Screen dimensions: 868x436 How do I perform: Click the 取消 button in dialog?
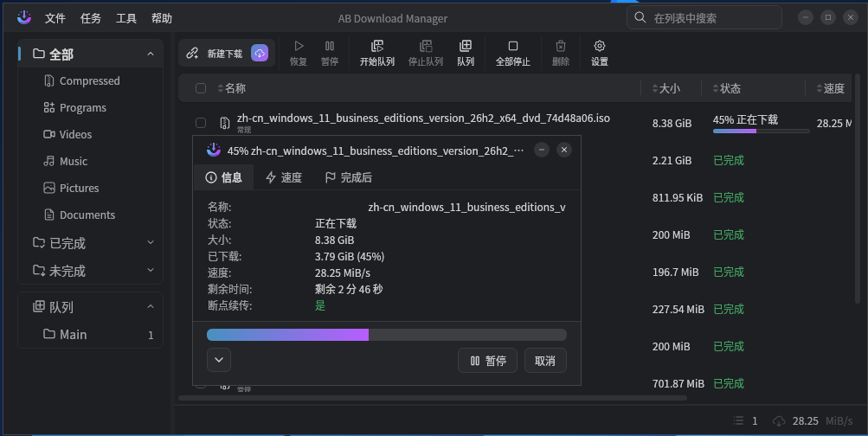tap(545, 361)
